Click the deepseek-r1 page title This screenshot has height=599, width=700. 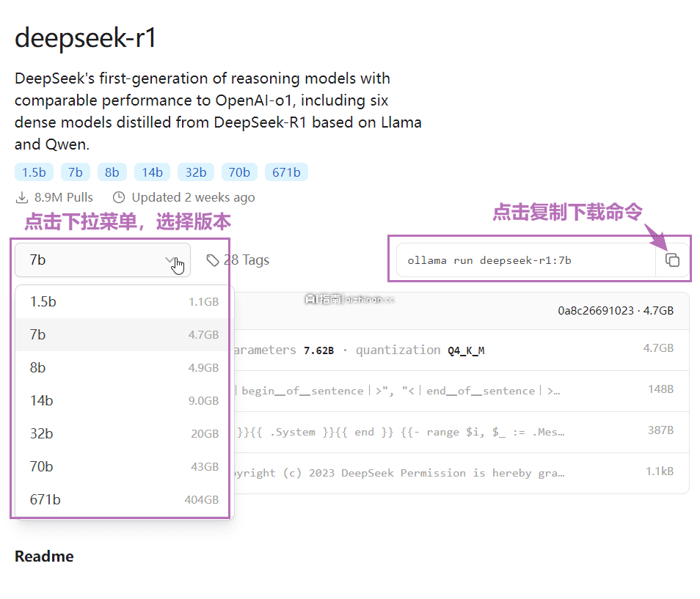pos(85,38)
